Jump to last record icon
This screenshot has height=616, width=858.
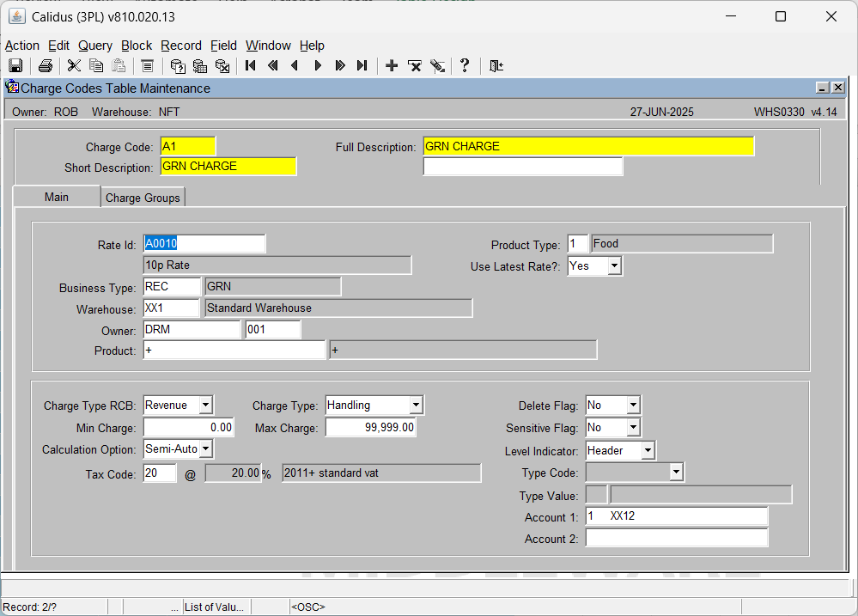[x=362, y=65]
